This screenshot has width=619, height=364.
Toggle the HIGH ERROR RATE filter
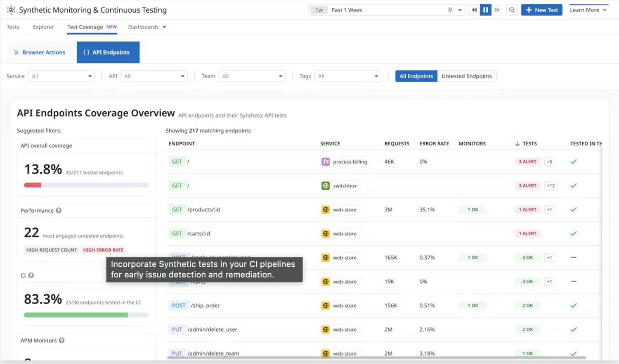tap(103, 250)
